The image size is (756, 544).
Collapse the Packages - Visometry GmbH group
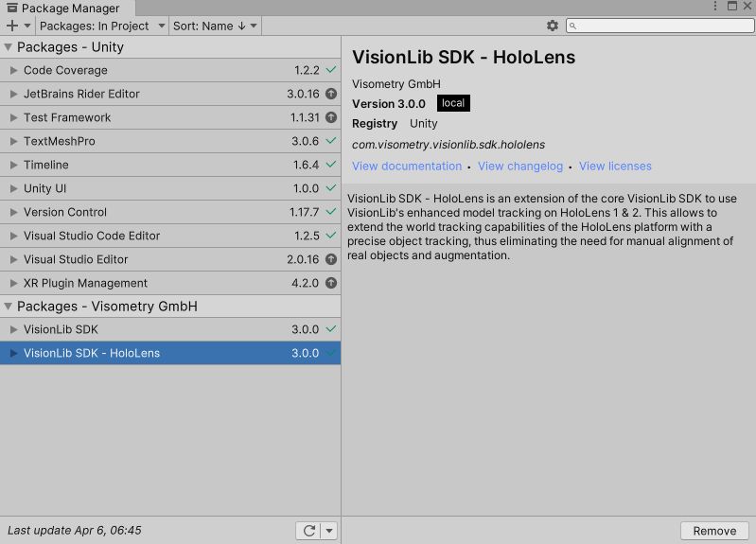[8, 307]
